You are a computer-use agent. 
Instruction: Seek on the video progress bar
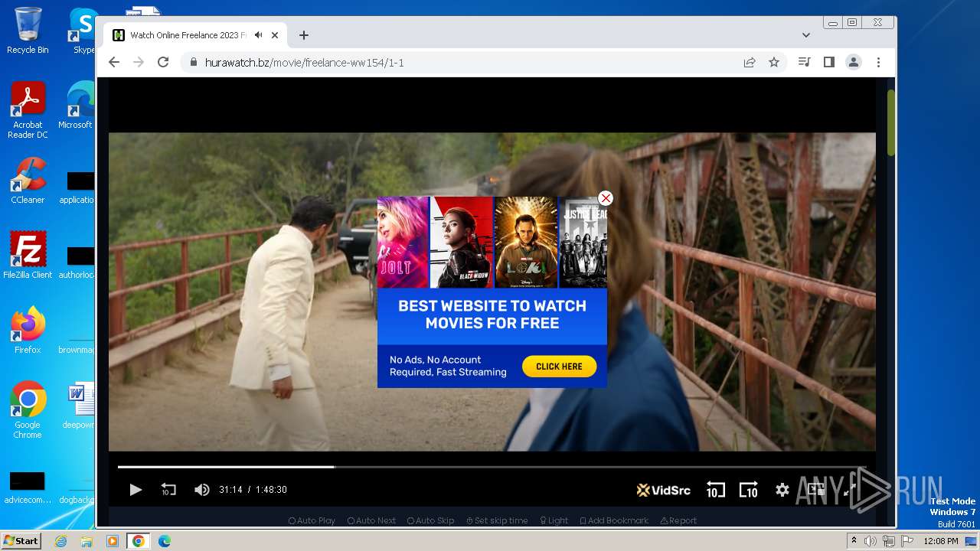pyautogui.click(x=492, y=467)
